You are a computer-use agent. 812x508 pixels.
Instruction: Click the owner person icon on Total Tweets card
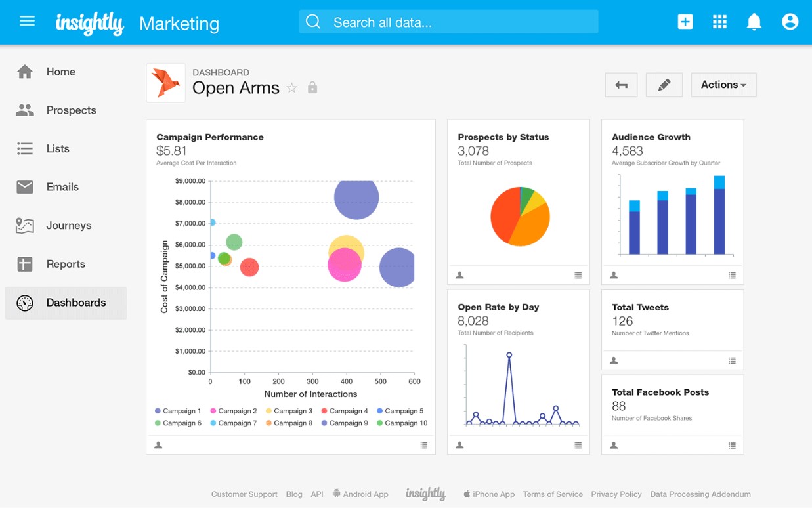(613, 360)
